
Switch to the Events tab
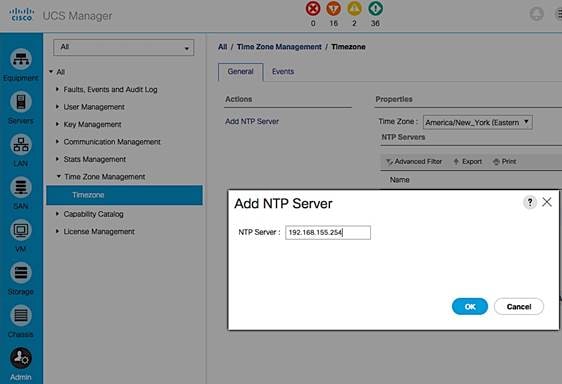tap(283, 71)
